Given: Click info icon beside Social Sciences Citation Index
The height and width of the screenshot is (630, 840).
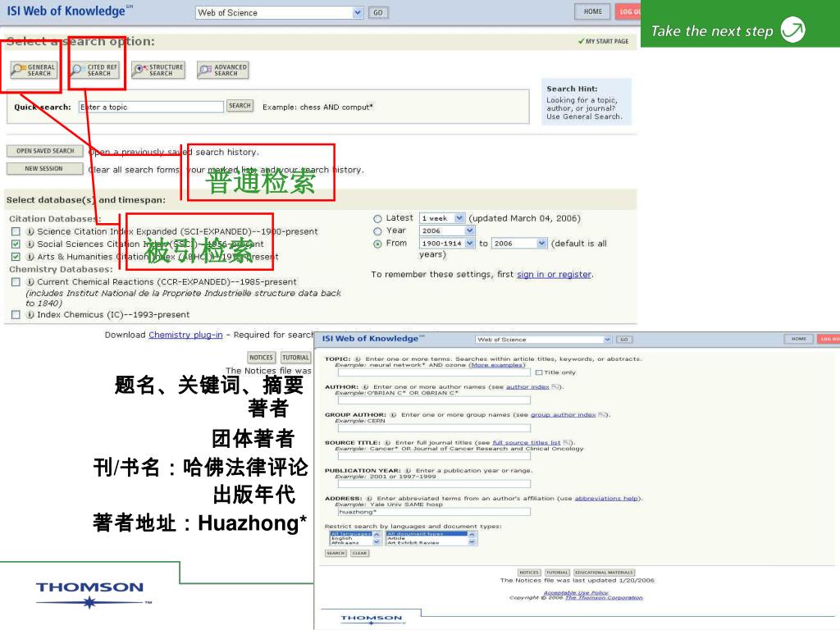Looking at the screenshot, I should coord(30,244).
